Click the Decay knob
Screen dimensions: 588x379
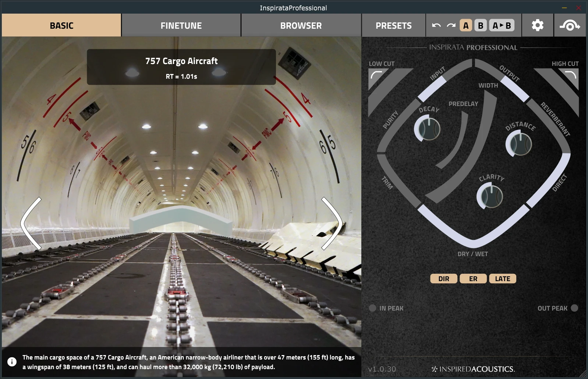(x=428, y=129)
